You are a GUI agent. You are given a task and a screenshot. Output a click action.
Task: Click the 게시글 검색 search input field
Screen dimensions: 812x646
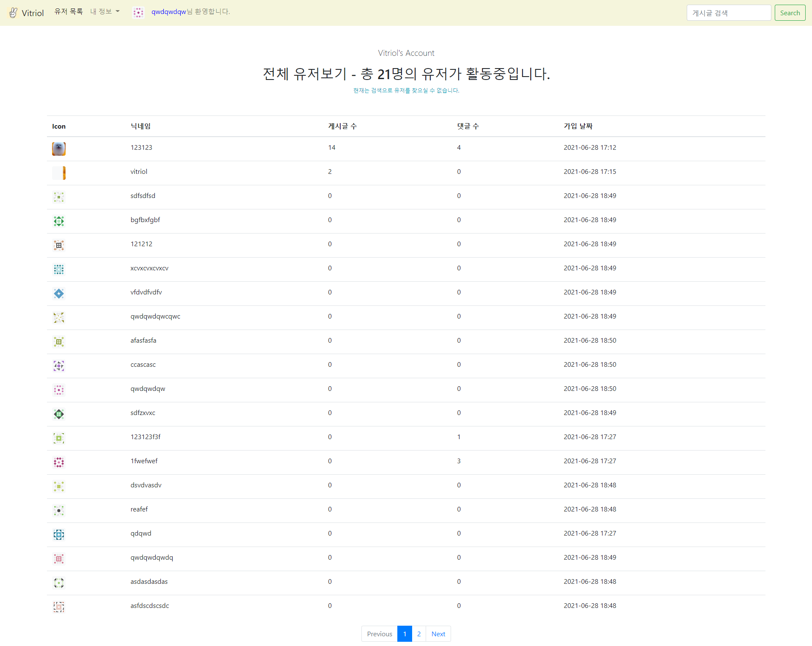point(728,12)
